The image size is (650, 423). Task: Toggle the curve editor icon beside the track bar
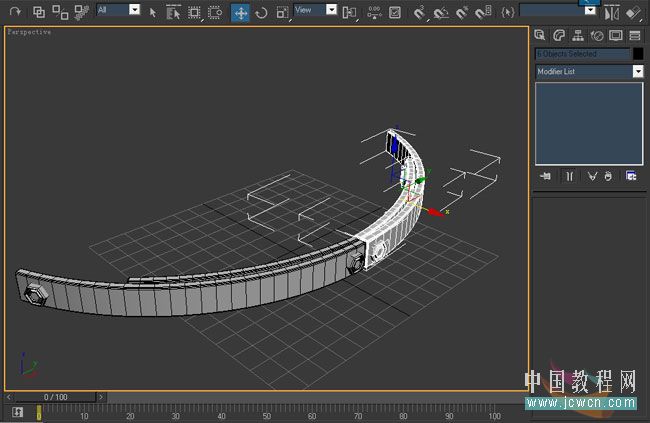click(x=17, y=413)
